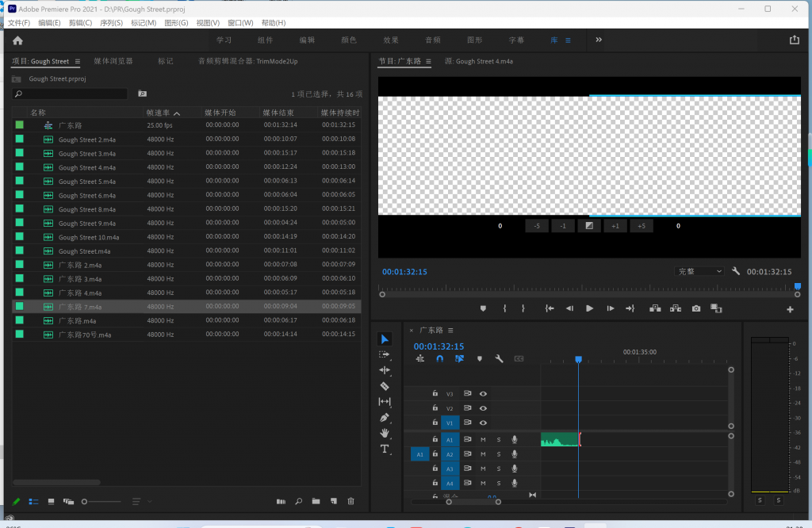Select the Razor tool

[x=385, y=386]
